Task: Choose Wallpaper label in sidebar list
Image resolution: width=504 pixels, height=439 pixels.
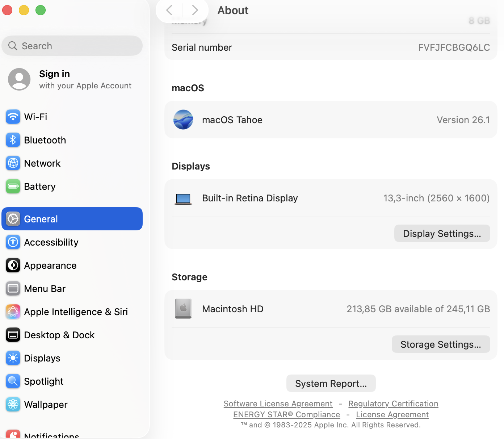Action: [x=46, y=405]
